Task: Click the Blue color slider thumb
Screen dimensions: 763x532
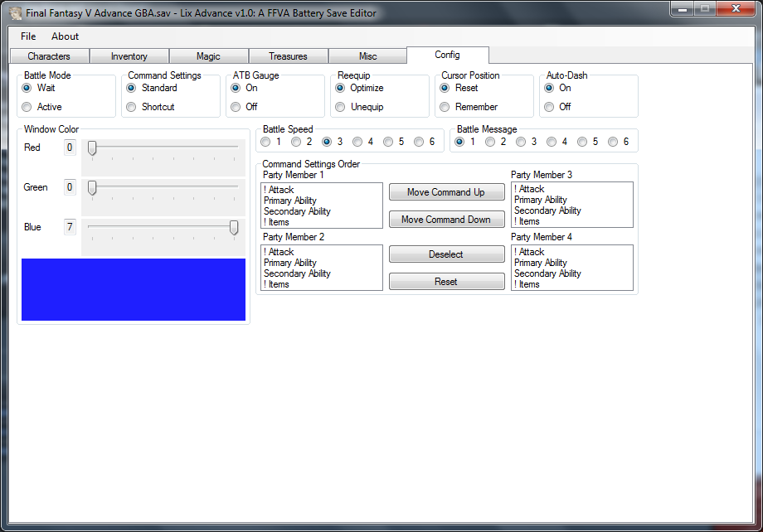Action: (x=234, y=228)
